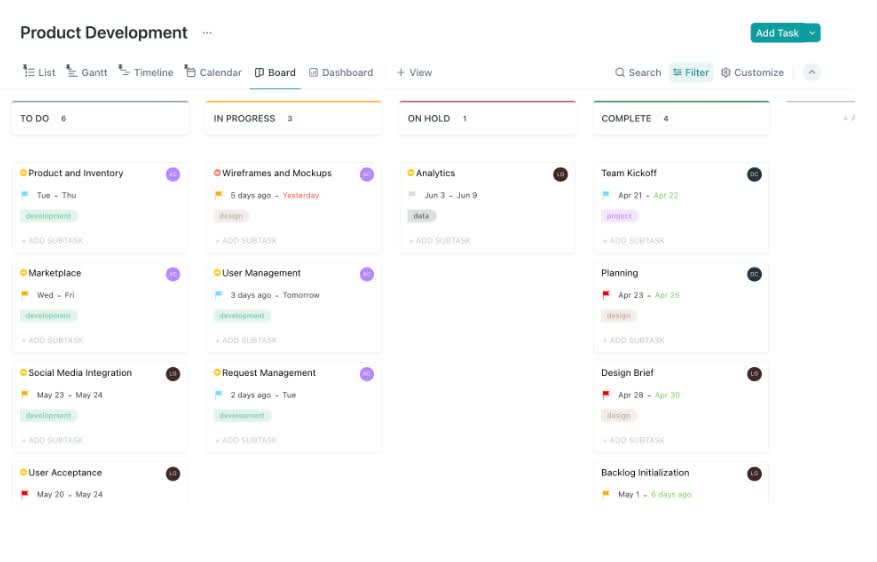
Task: Click the COMPLETE column header
Action: [x=681, y=119]
